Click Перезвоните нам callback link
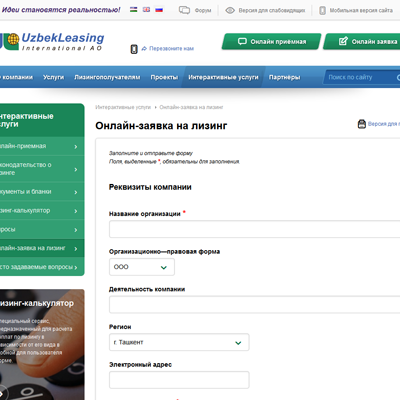The width and height of the screenshot is (400, 400). pos(171,49)
